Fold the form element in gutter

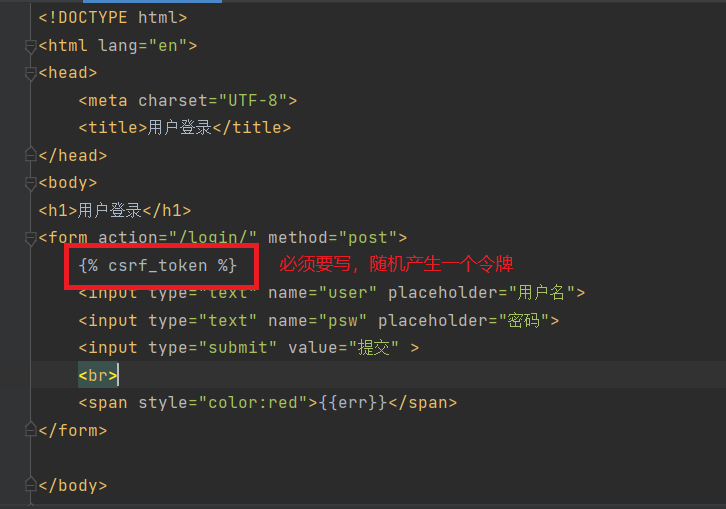pyautogui.click(x=30, y=238)
